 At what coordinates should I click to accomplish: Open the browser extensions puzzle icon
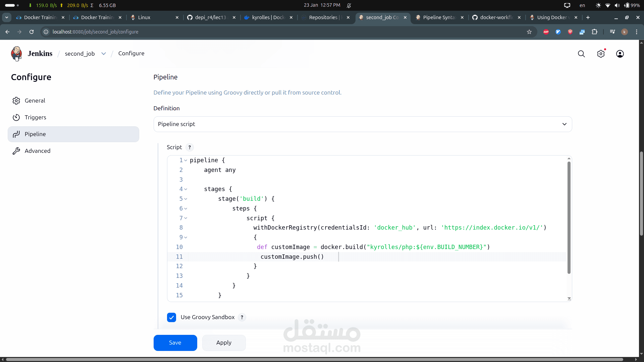pos(594,32)
